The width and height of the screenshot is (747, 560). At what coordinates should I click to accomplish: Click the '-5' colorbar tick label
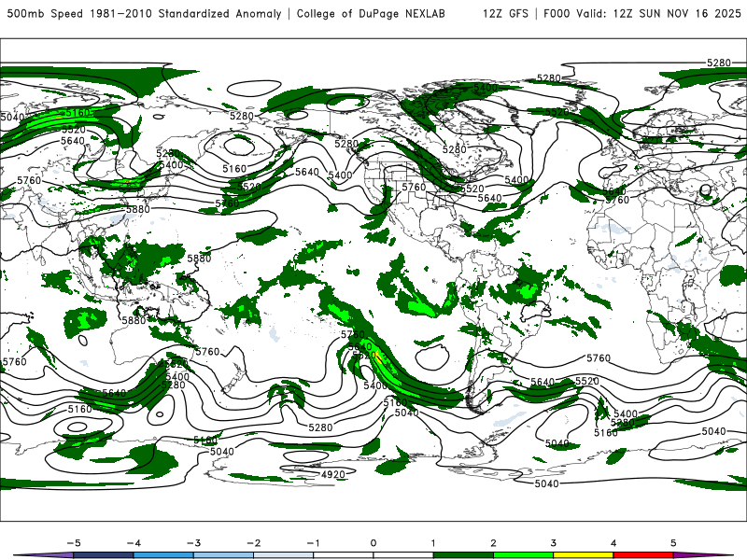click(x=74, y=543)
